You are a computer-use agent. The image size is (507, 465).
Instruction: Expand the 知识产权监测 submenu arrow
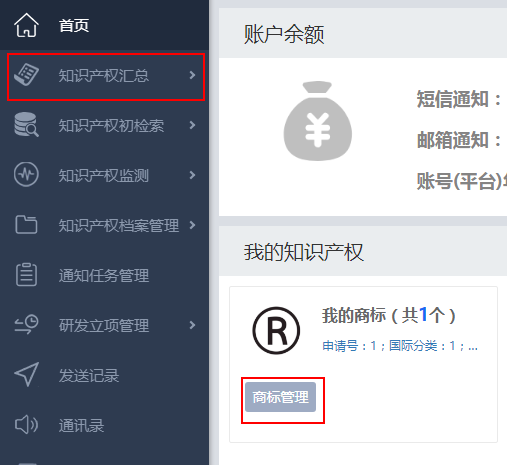tap(192, 175)
